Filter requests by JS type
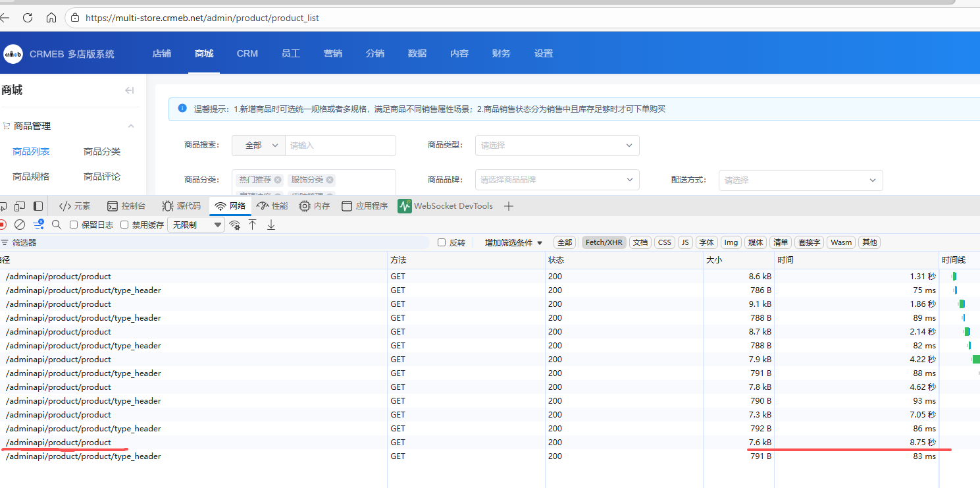Viewport: 980px width, 488px height. [685, 242]
